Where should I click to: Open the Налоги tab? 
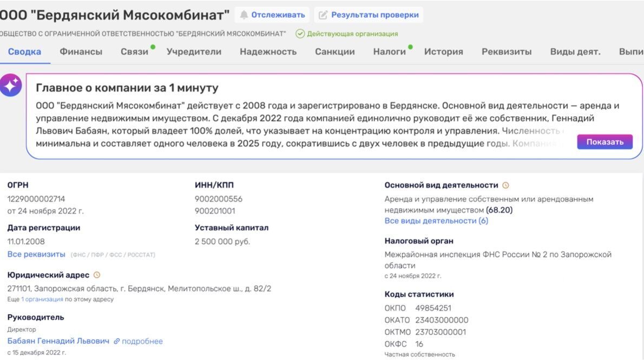[x=389, y=52]
